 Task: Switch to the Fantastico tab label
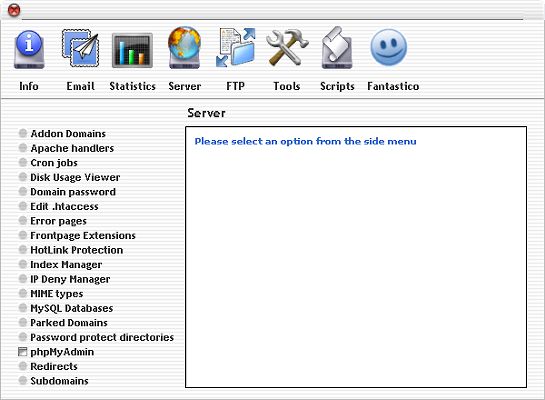click(393, 86)
